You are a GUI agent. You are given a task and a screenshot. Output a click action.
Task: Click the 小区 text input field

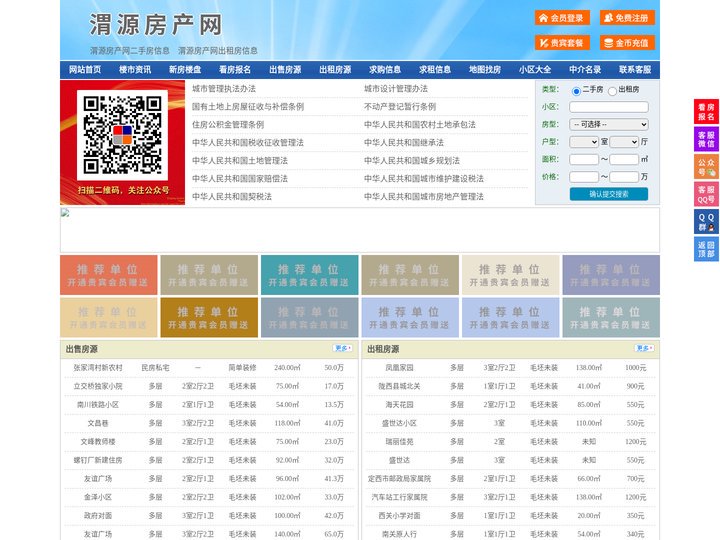[609, 107]
